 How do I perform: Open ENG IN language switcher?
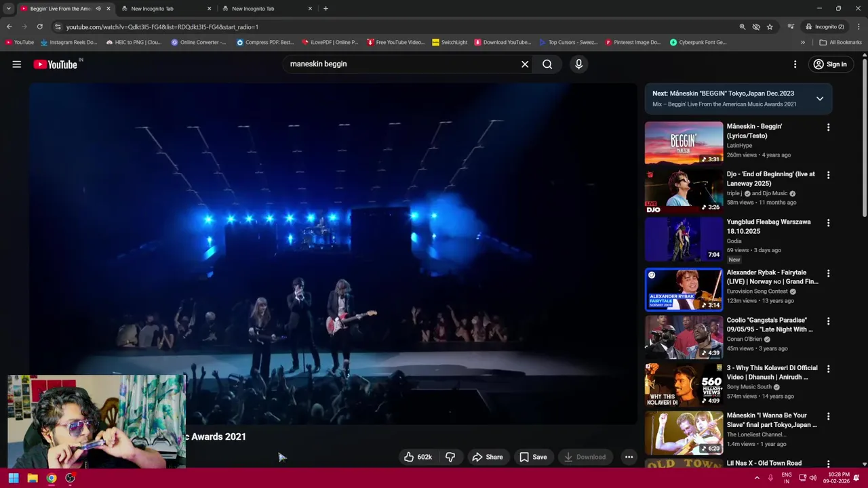coord(787,478)
